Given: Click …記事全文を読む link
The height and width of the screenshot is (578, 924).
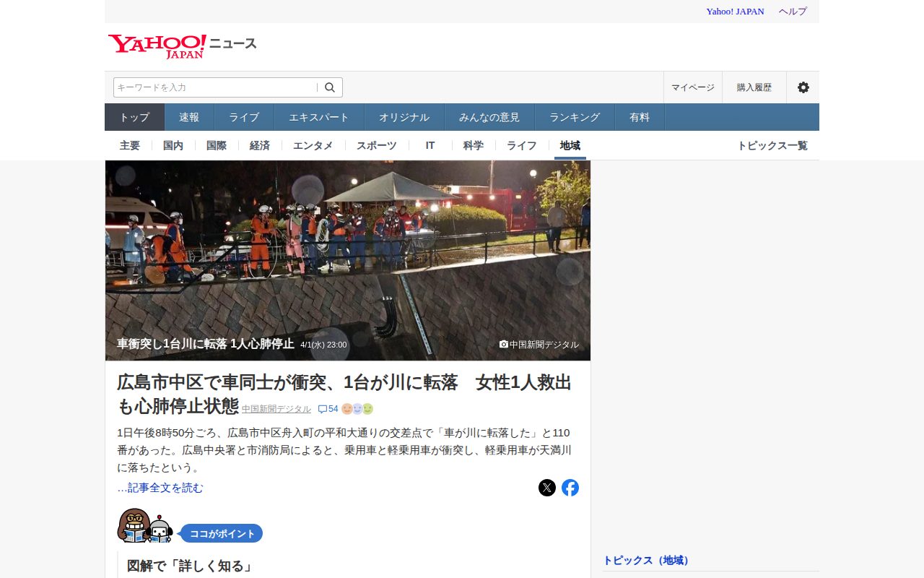Looking at the screenshot, I should click(160, 488).
